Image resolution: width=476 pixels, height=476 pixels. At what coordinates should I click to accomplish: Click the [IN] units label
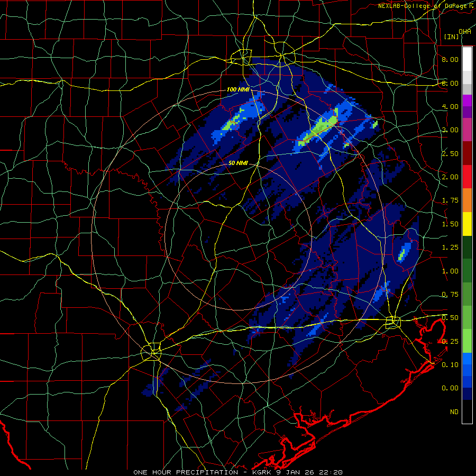(452, 36)
